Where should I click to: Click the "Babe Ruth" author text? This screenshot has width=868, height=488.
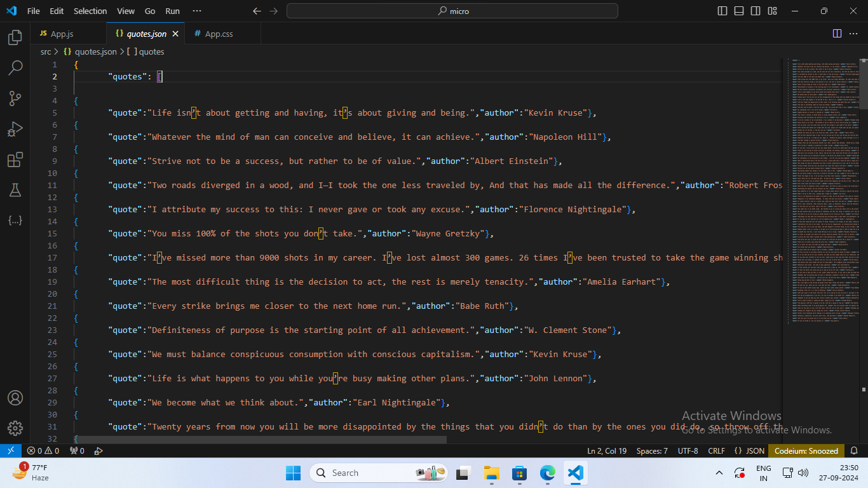pos(482,306)
